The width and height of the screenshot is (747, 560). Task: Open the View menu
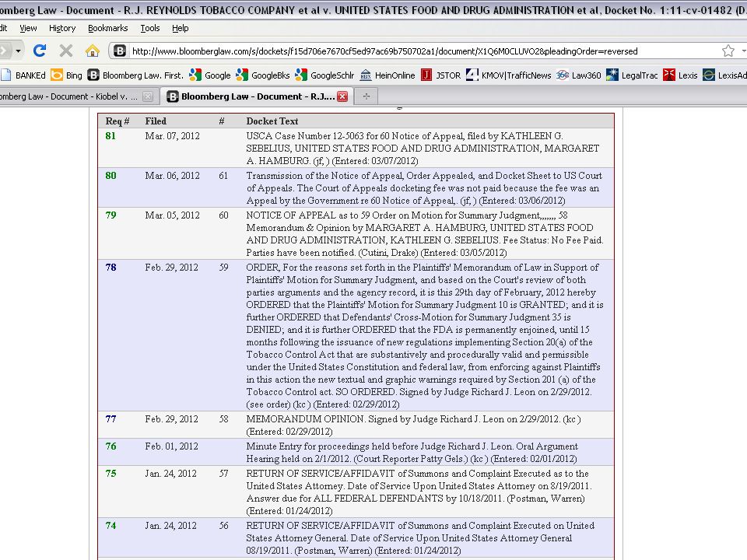(28, 28)
